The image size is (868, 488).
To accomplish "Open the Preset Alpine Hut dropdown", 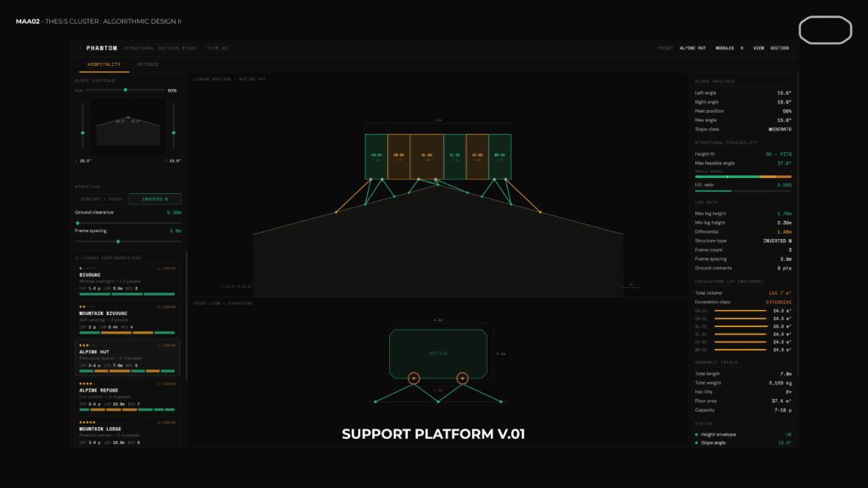I will [693, 48].
